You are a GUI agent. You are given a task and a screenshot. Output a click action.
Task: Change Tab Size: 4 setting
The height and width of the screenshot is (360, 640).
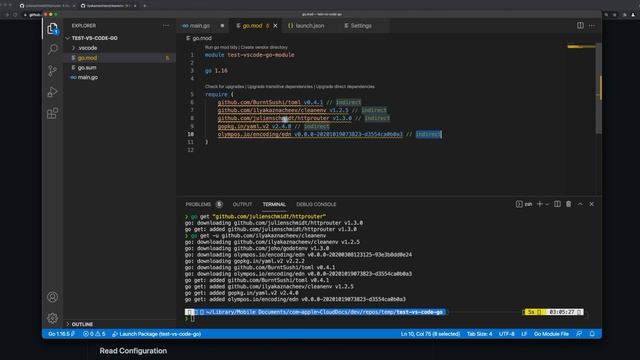point(479,334)
